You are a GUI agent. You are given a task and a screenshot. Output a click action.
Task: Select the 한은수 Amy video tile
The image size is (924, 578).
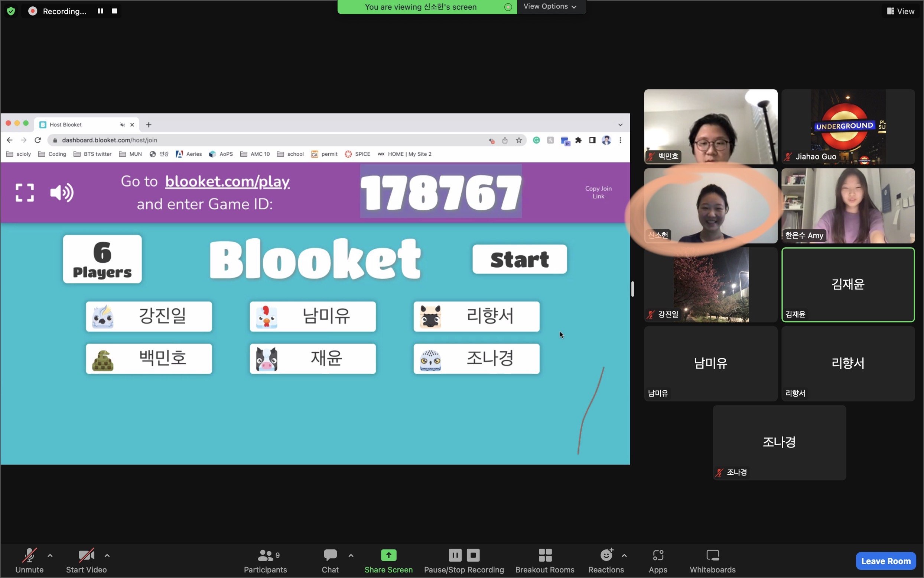pos(847,206)
